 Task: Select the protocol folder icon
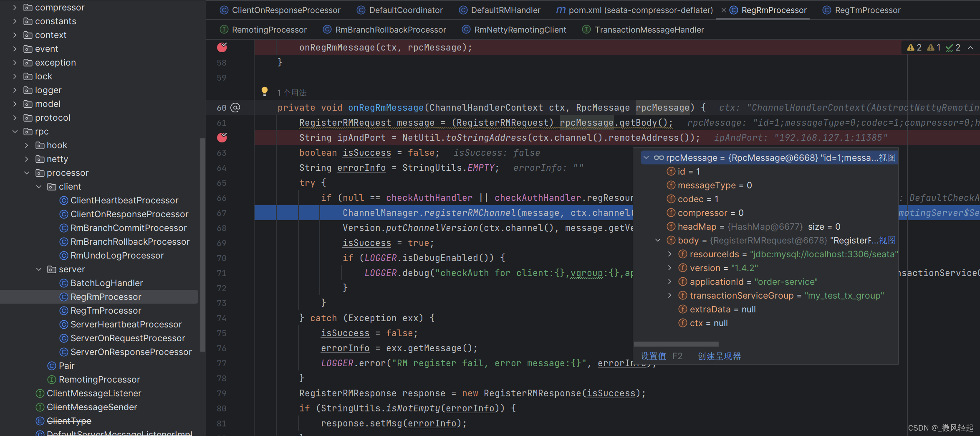[x=28, y=118]
